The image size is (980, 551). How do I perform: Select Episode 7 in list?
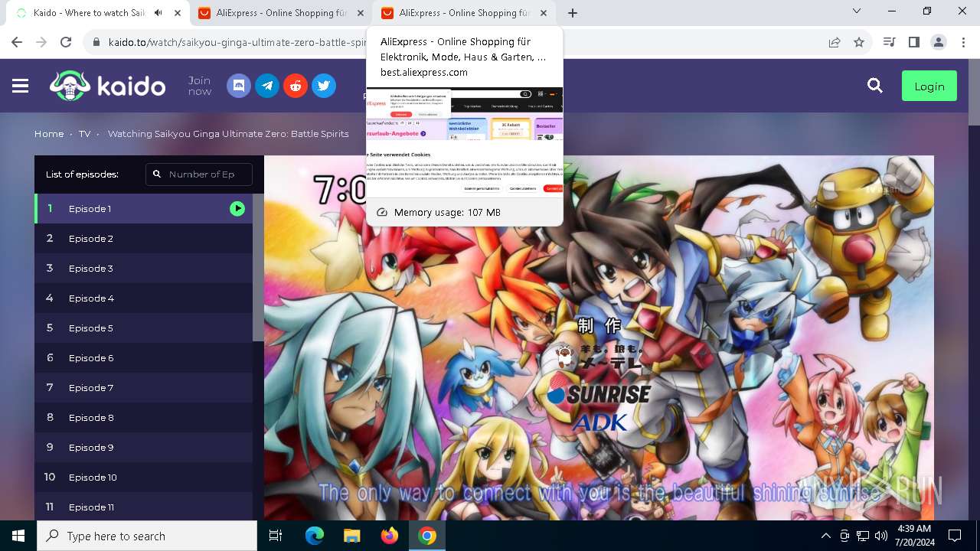[143, 387]
